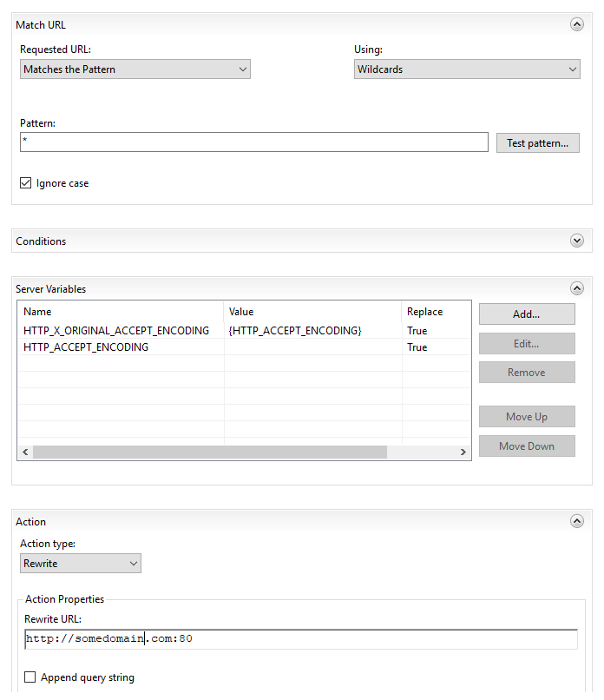Select the HTTP_ACCEPT_ENCODING variable row

tap(244, 347)
